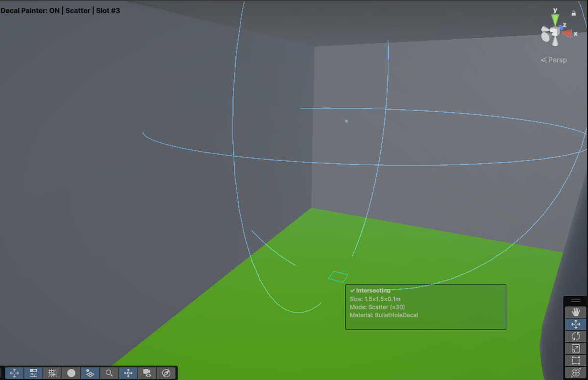The image size is (588, 380).
Task: Click the shading mode sphere icon
Action: coord(71,373)
